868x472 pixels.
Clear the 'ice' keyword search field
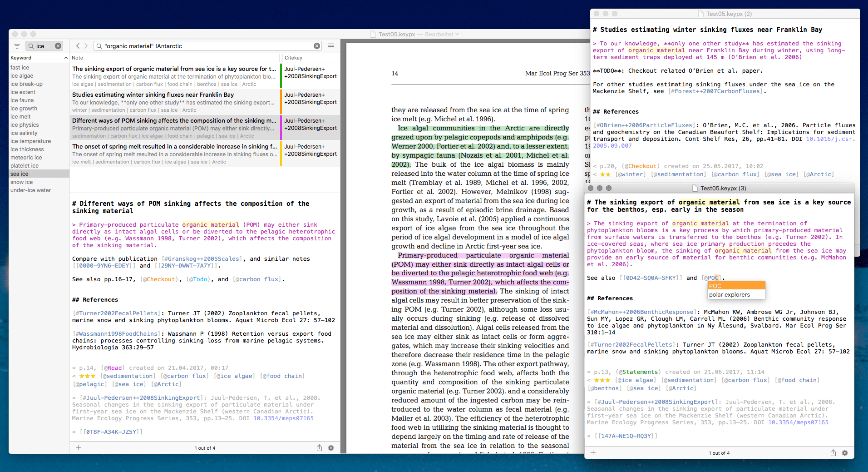click(58, 46)
